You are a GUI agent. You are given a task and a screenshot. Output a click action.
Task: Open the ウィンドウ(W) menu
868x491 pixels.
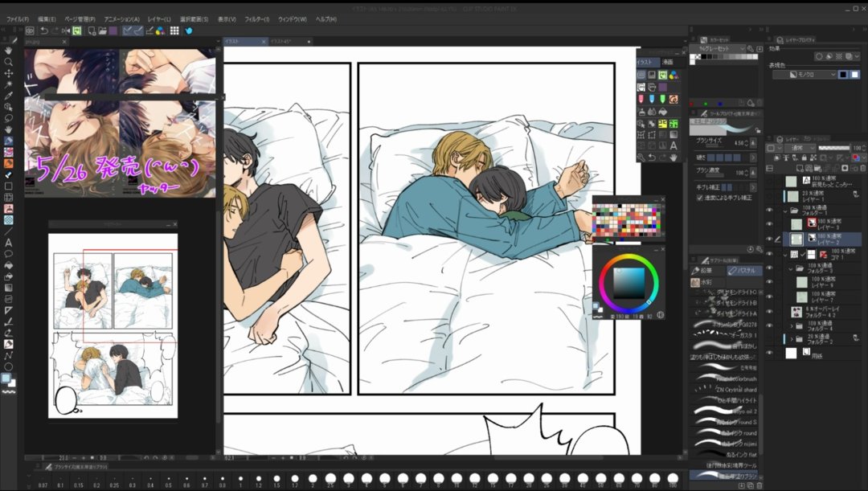pos(293,18)
